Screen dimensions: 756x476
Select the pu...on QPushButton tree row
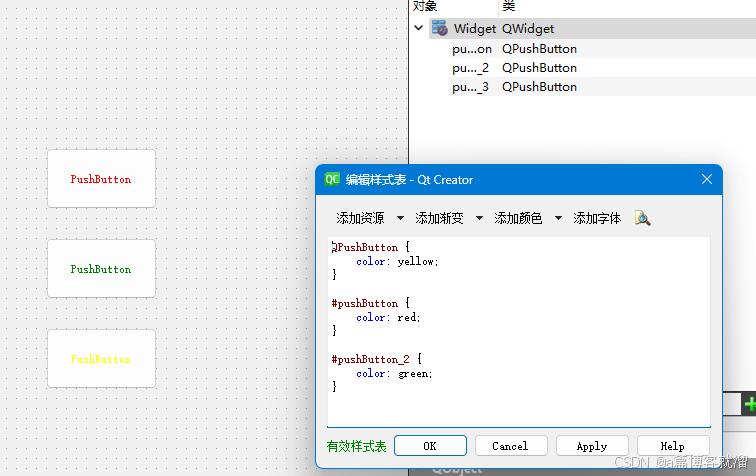pyautogui.click(x=602, y=49)
